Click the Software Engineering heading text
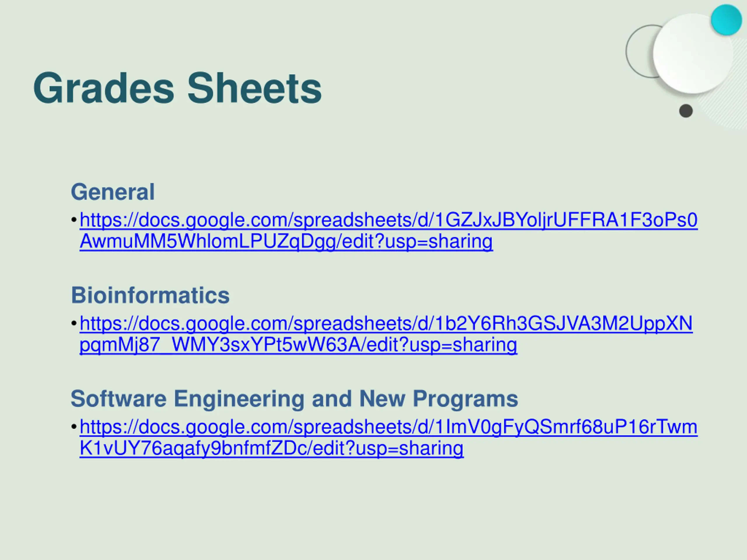The height and width of the screenshot is (560, 747). click(188, 399)
